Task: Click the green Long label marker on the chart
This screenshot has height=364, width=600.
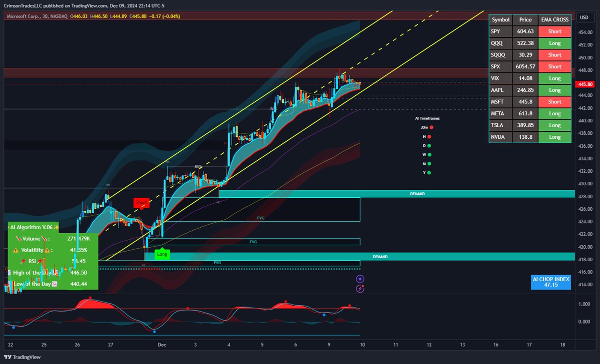Action: tap(162, 254)
